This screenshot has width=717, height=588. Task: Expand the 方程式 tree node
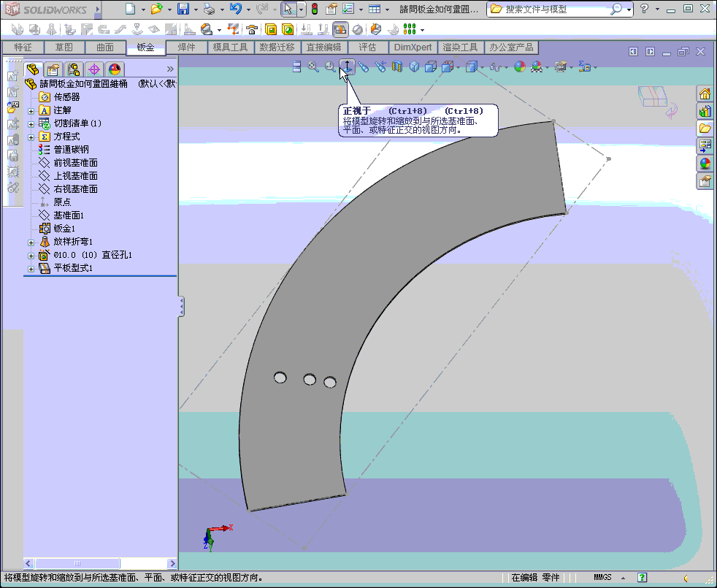click(31, 137)
